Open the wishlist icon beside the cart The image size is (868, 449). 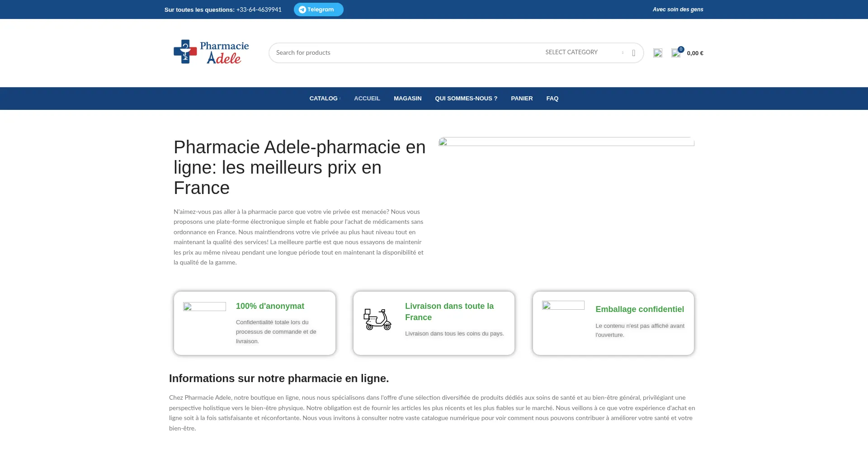pyautogui.click(x=658, y=53)
